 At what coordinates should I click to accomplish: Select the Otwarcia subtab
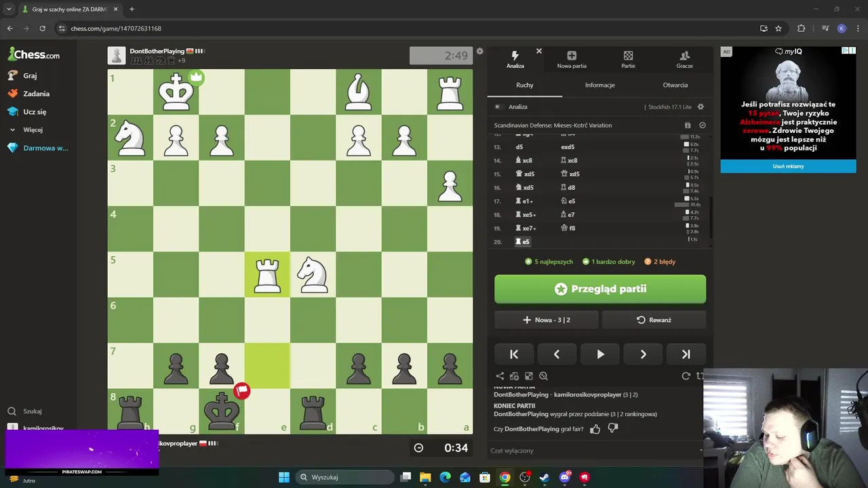click(x=675, y=85)
